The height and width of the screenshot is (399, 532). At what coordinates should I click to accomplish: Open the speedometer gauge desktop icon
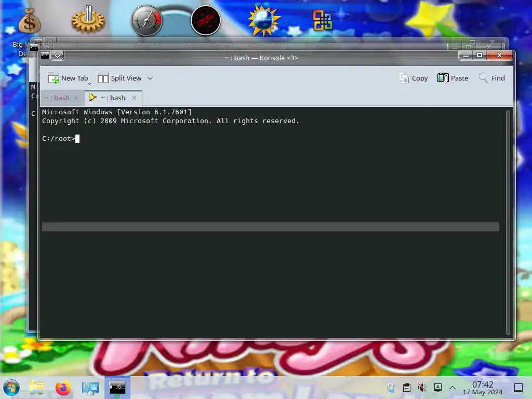[147, 20]
